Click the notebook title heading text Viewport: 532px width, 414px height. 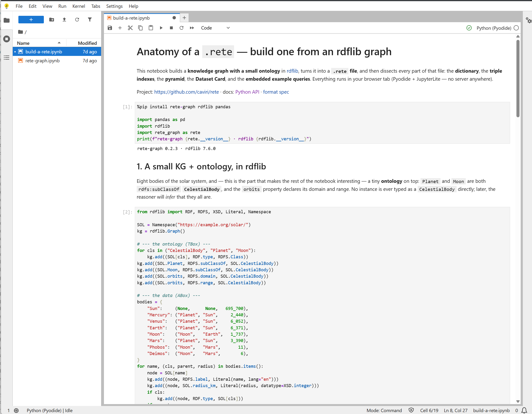coord(264,52)
